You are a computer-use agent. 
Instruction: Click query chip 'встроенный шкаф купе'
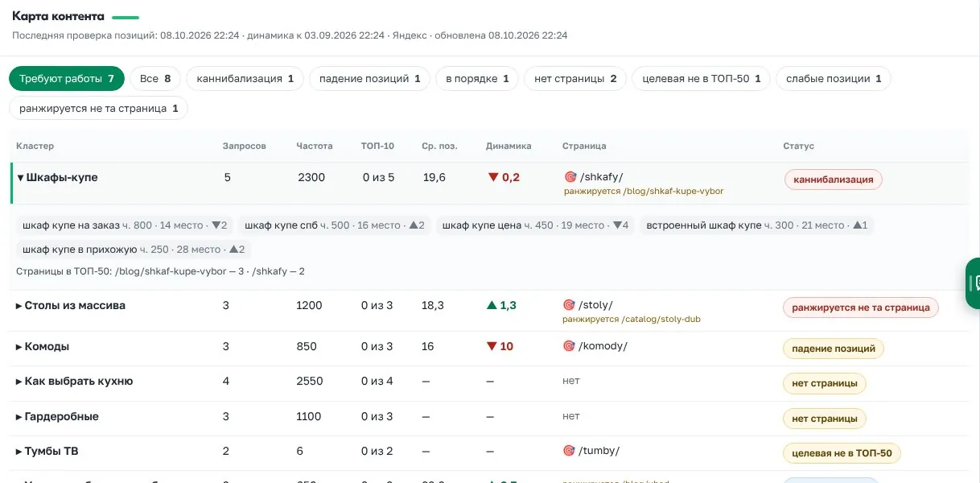click(756, 225)
